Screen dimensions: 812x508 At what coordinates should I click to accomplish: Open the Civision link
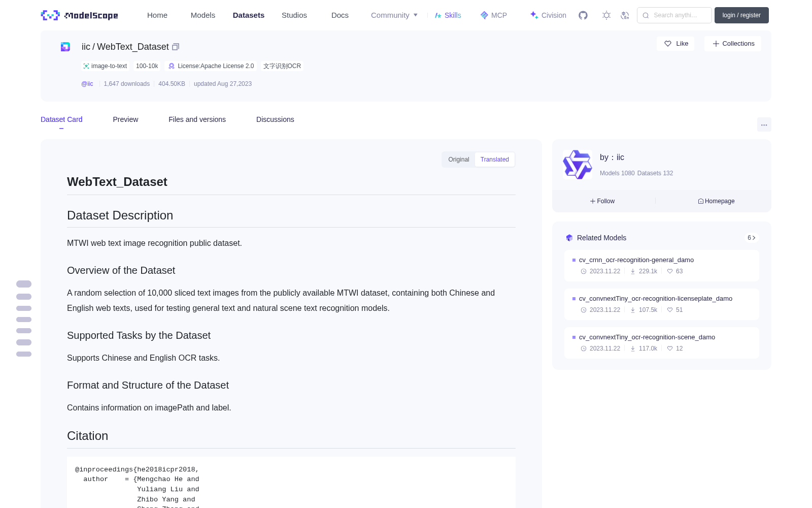pos(548,15)
